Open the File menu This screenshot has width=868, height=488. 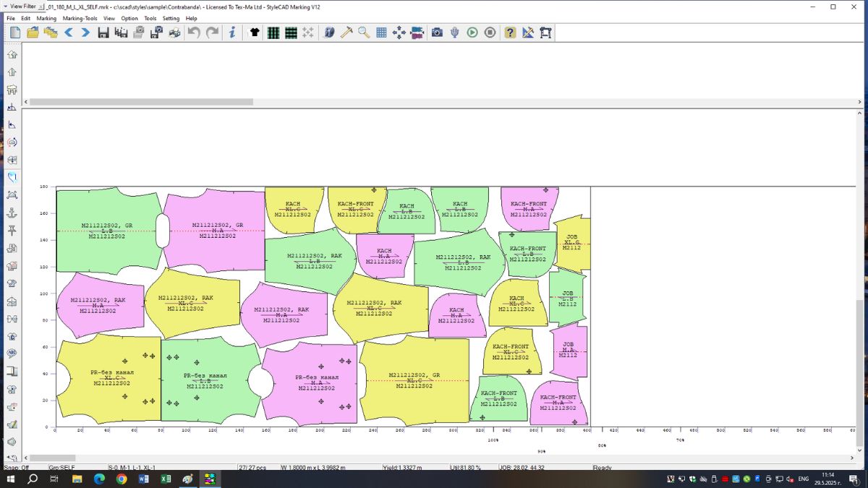(11, 18)
